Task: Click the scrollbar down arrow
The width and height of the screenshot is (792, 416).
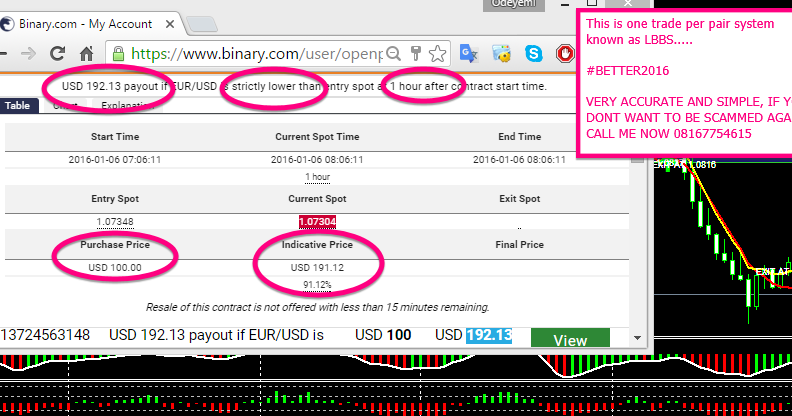Action: point(637,338)
